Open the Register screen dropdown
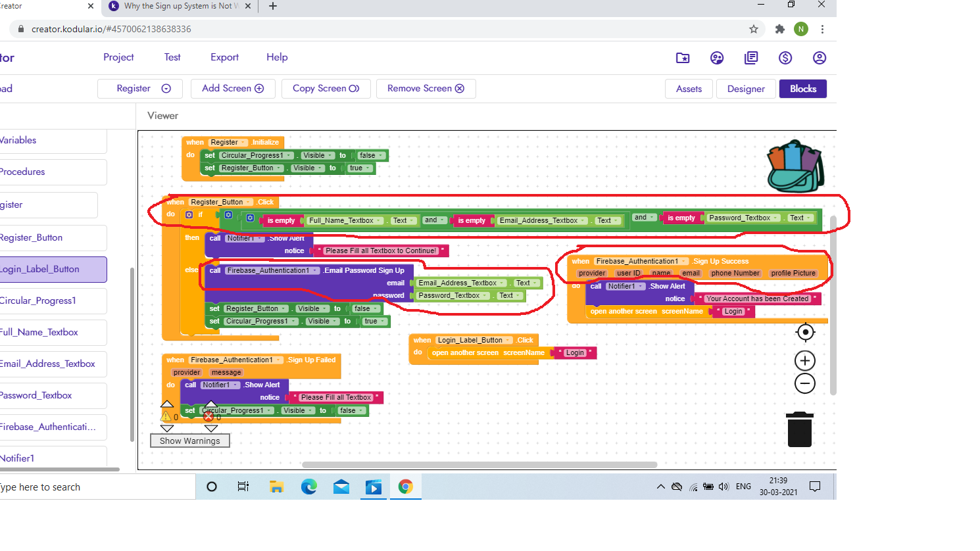The image size is (980, 551). point(143,89)
